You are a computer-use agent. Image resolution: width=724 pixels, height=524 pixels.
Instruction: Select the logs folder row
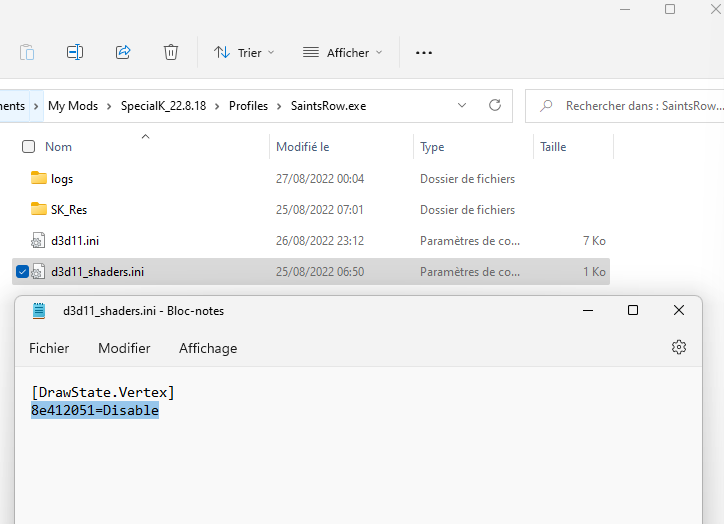(311, 179)
